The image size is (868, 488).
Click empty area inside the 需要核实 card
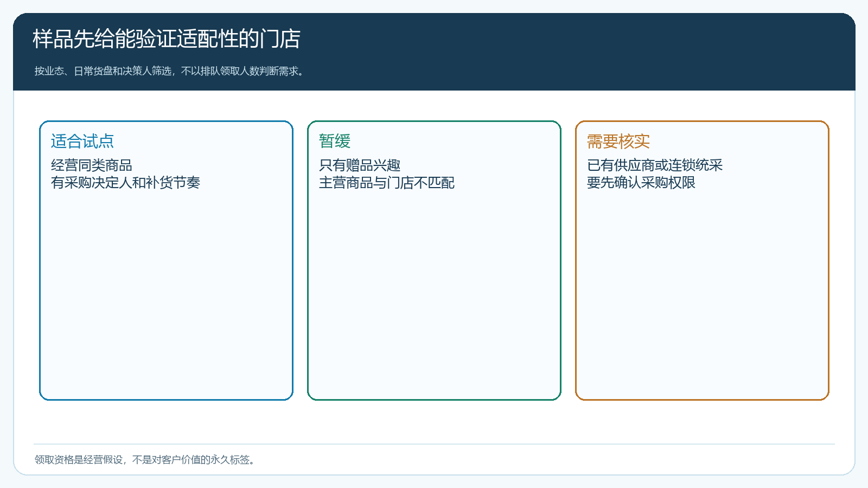(x=702, y=293)
